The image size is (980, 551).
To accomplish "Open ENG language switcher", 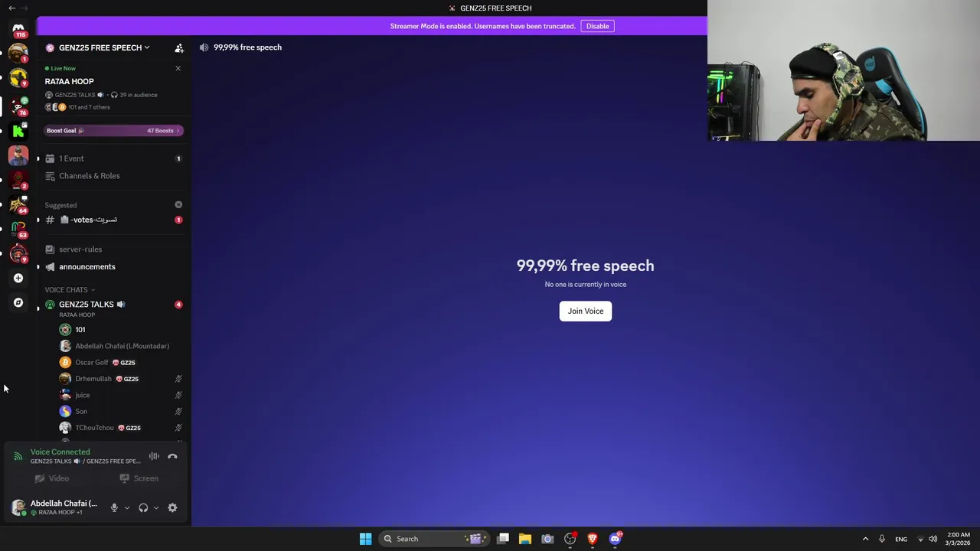I will pos(901,539).
